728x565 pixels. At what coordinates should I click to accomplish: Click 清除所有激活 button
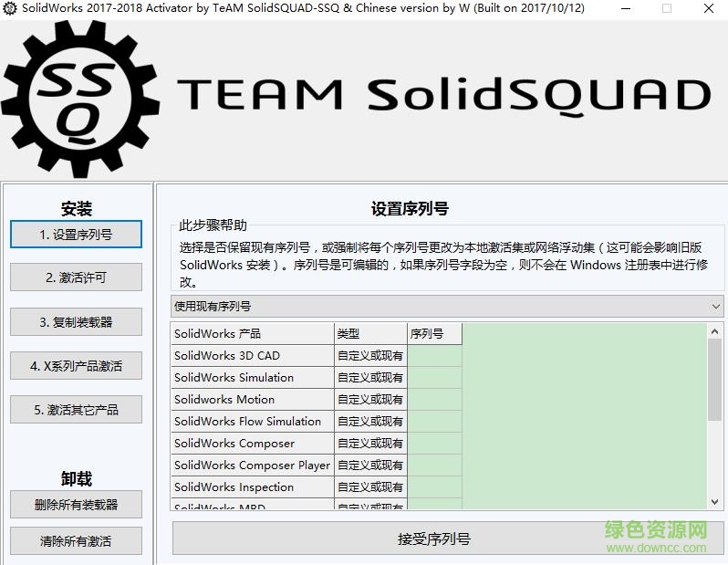click(76, 541)
